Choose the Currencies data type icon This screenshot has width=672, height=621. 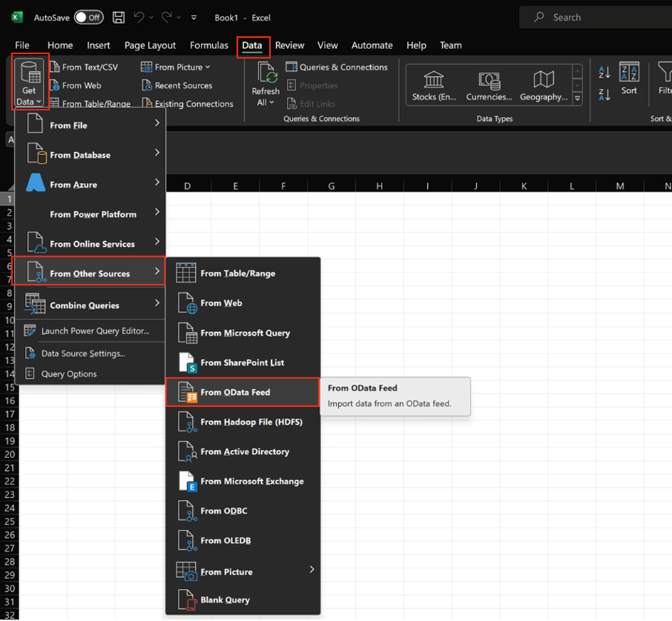pos(489,80)
